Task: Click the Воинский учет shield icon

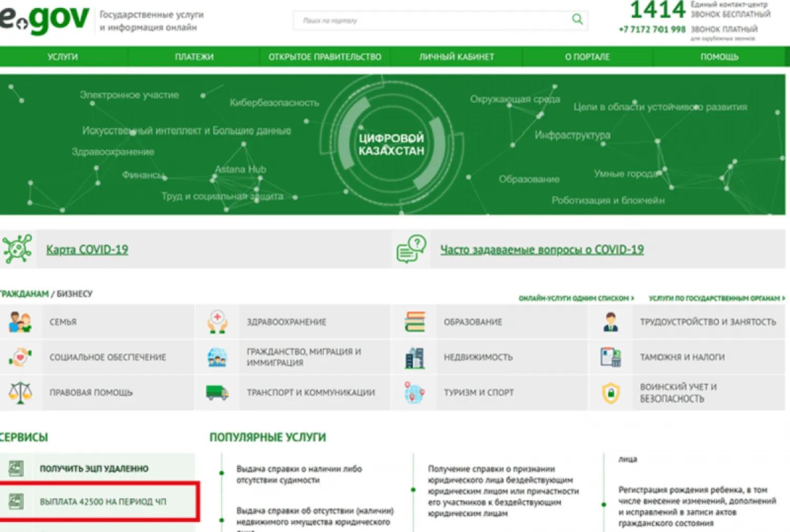Action: click(x=611, y=393)
